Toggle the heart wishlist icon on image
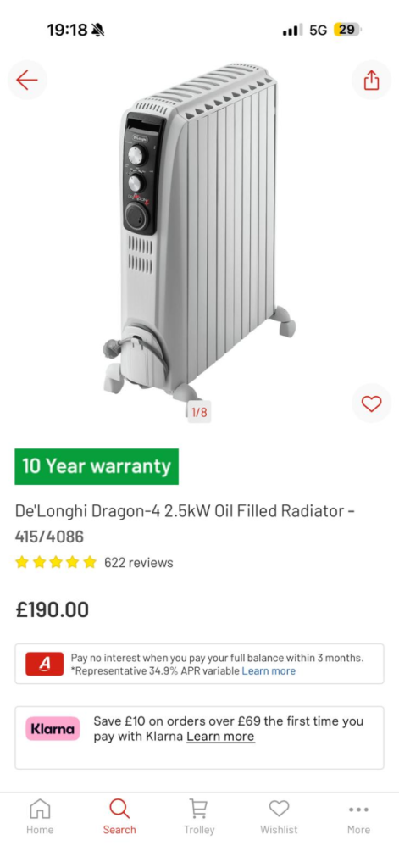 (x=371, y=403)
